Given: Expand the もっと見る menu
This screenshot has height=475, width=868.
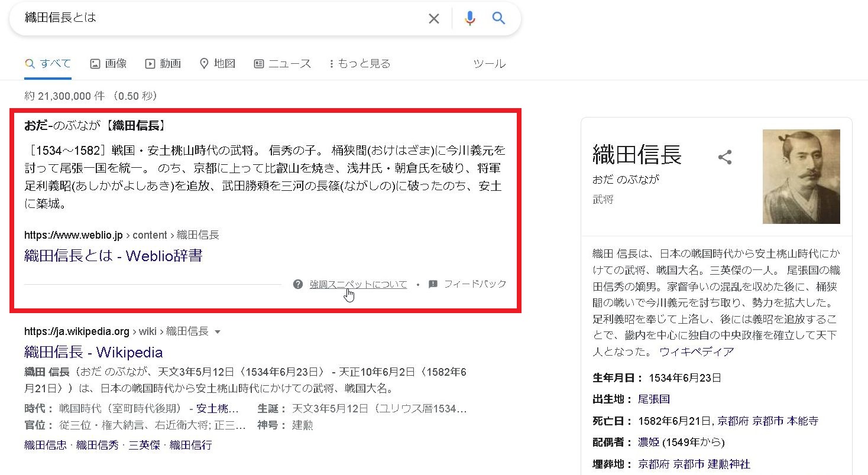Looking at the screenshot, I should click(359, 64).
